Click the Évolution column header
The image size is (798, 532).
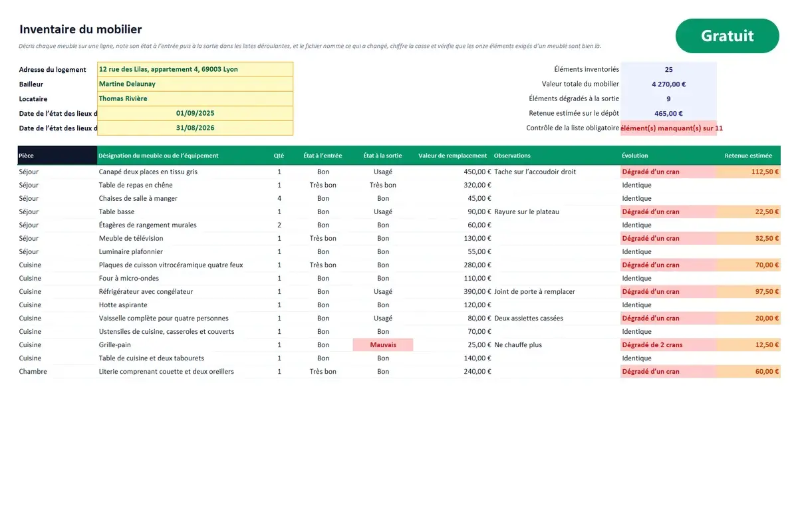668,156
